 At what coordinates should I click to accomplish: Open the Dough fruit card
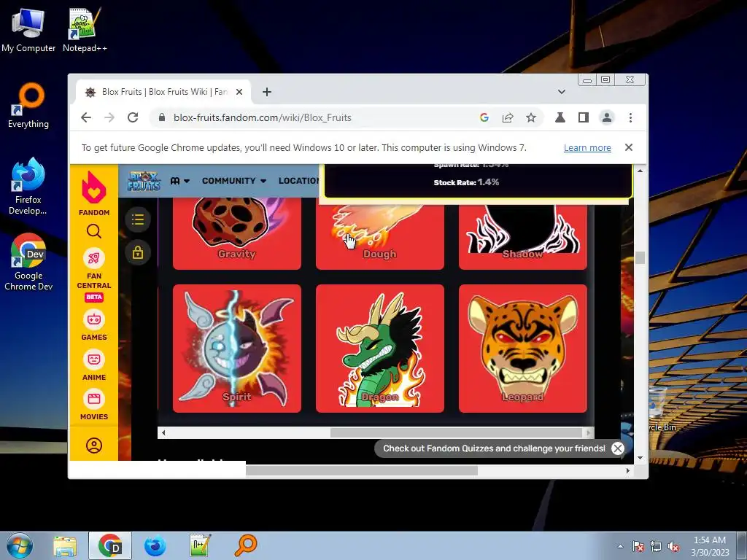[x=379, y=237]
